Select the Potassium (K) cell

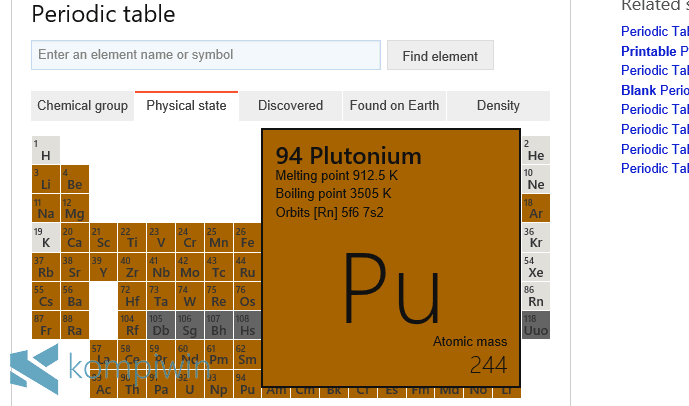pos(46,237)
